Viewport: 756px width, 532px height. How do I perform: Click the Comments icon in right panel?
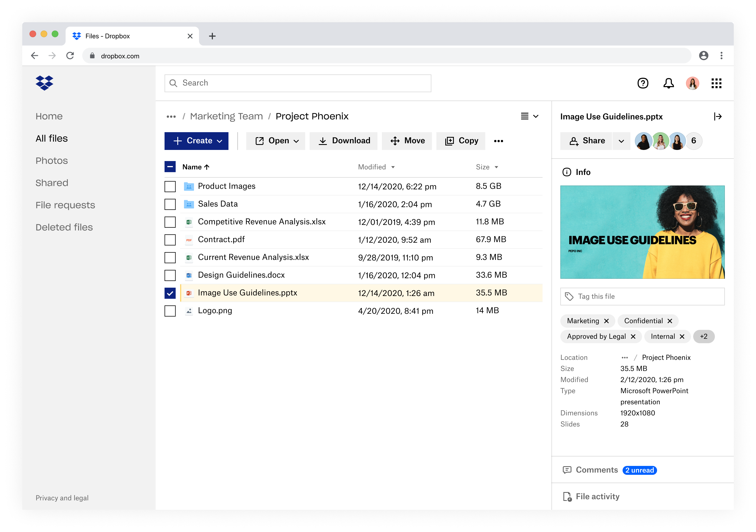(x=568, y=470)
